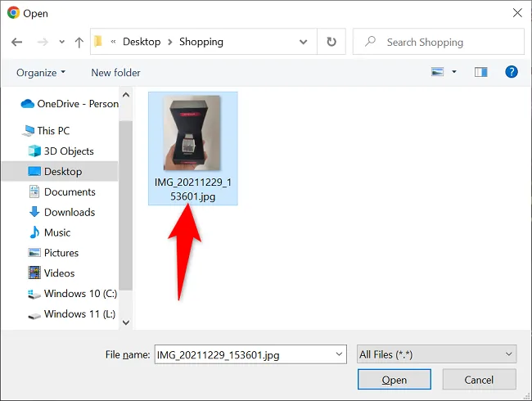Click the Open button
The image size is (532, 401).
(x=394, y=380)
